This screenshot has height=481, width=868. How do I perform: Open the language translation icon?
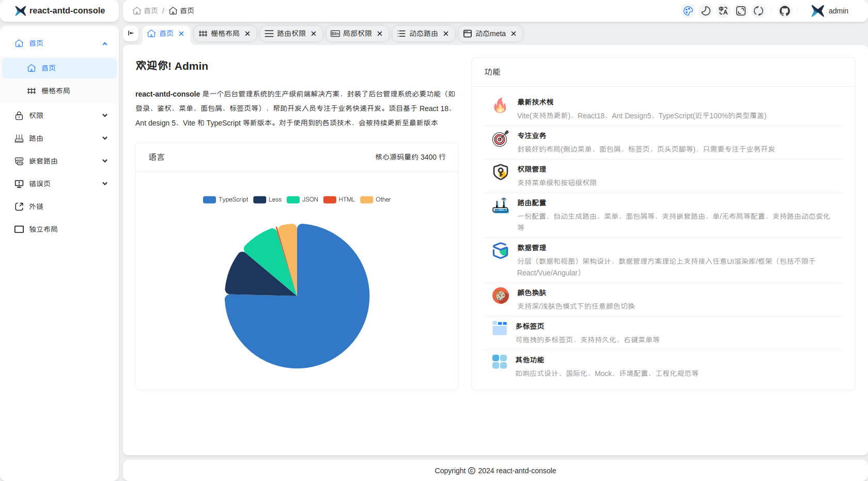pyautogui.click(x=723, y=11)
